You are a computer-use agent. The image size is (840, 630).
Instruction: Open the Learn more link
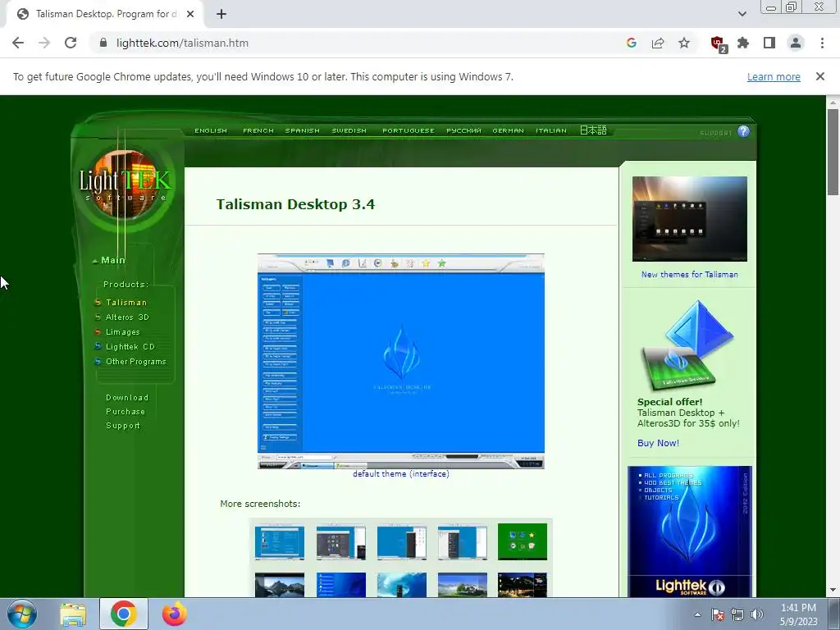(x=774, y=76)
